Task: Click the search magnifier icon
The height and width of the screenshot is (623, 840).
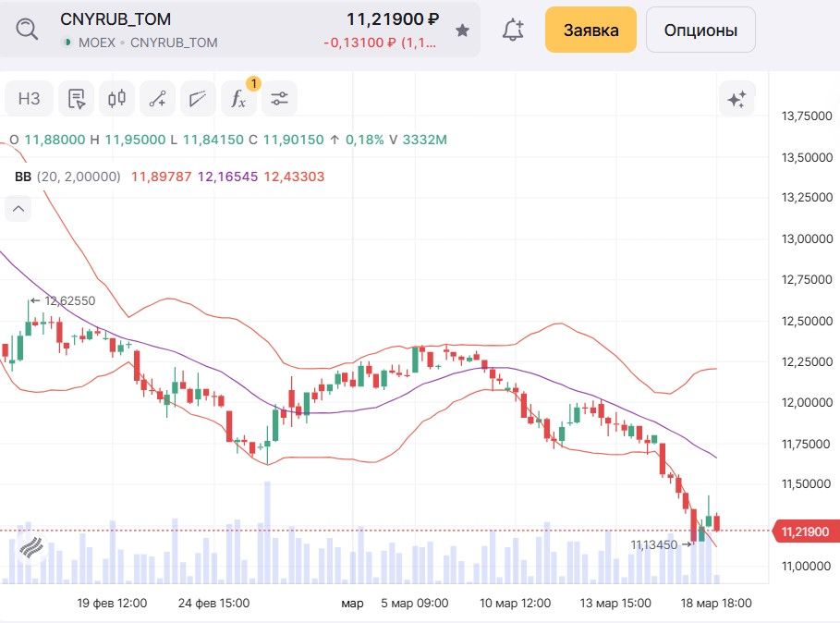Action: 28,30
